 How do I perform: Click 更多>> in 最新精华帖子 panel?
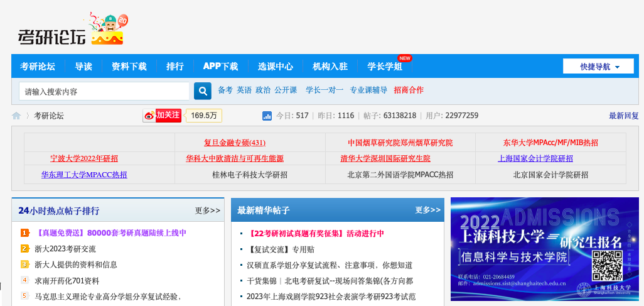[x=427, y=210]
